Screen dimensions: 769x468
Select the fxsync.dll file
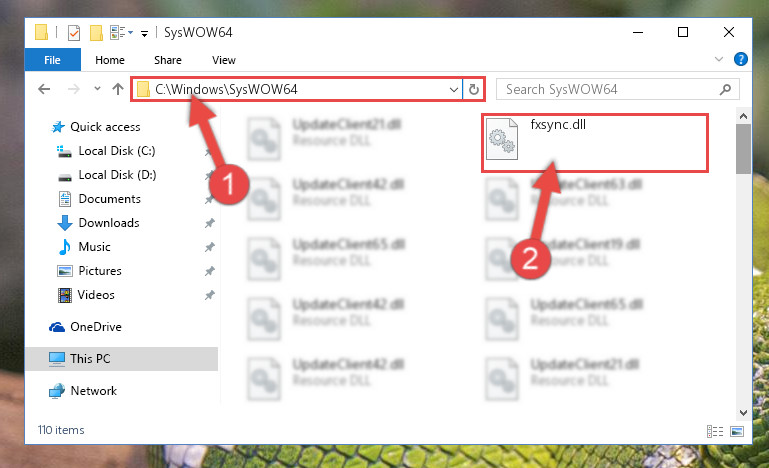coord(594,142)
